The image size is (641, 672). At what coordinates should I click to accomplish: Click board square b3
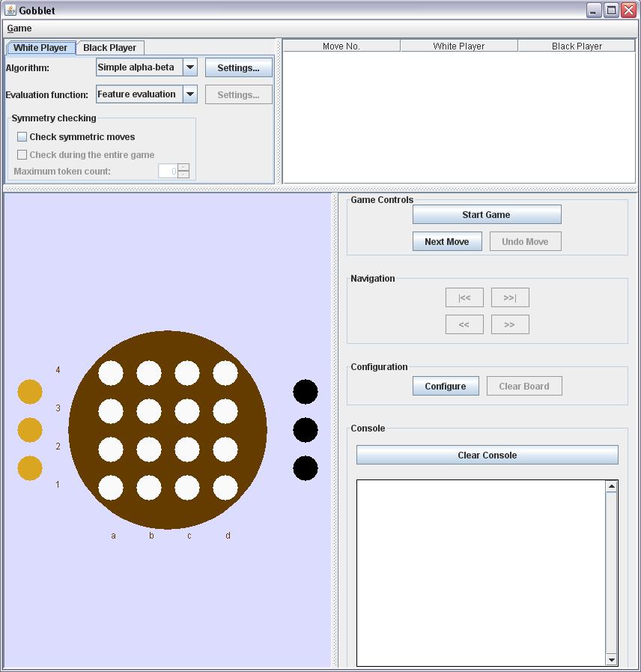coord(149,411)
